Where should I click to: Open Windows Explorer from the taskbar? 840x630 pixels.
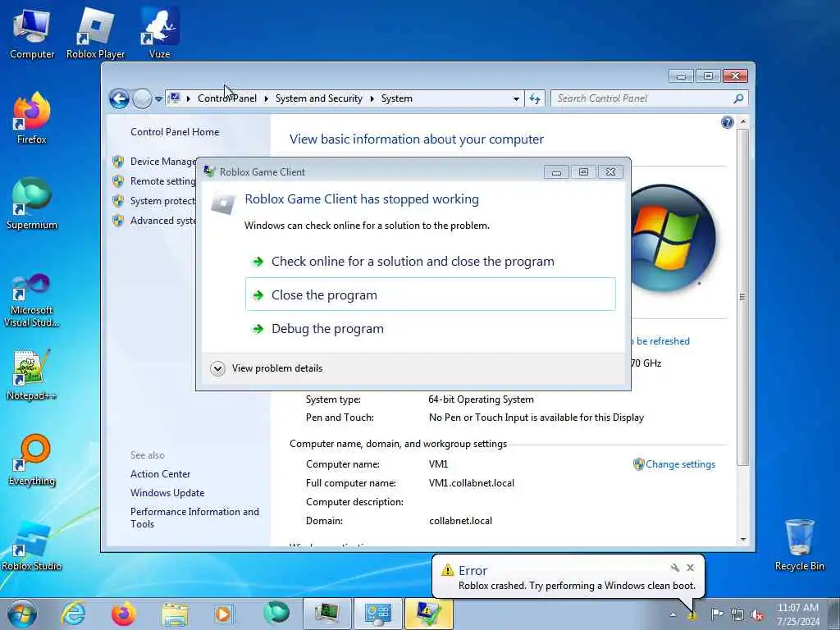(x=175, y=614)
